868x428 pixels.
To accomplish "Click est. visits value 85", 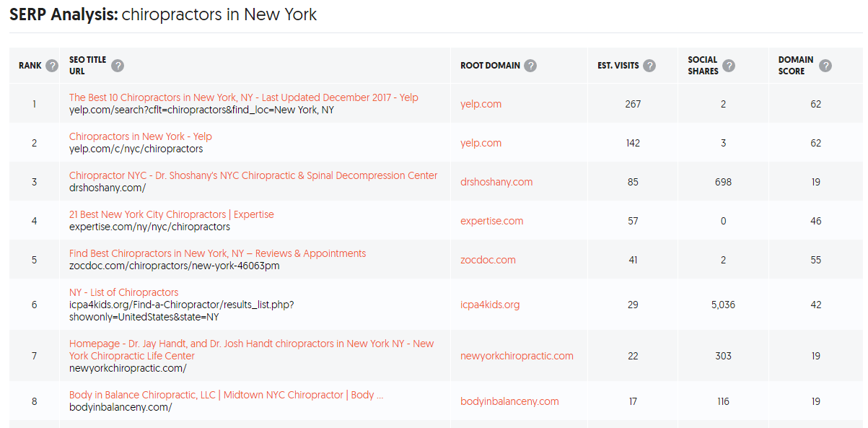I will [x=633, y=182].
